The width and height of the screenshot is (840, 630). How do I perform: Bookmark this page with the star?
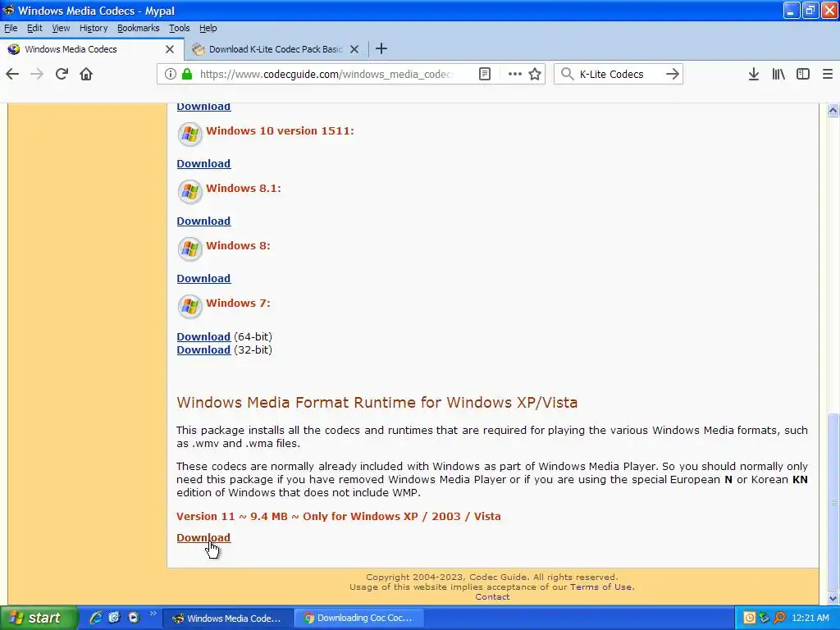535,74
